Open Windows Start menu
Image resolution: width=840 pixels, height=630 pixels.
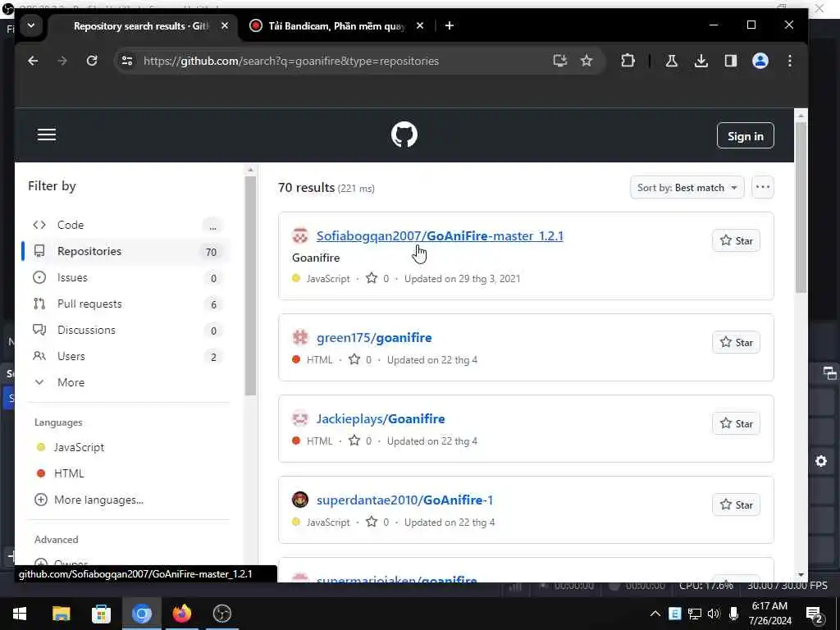[x=20, y=614]
